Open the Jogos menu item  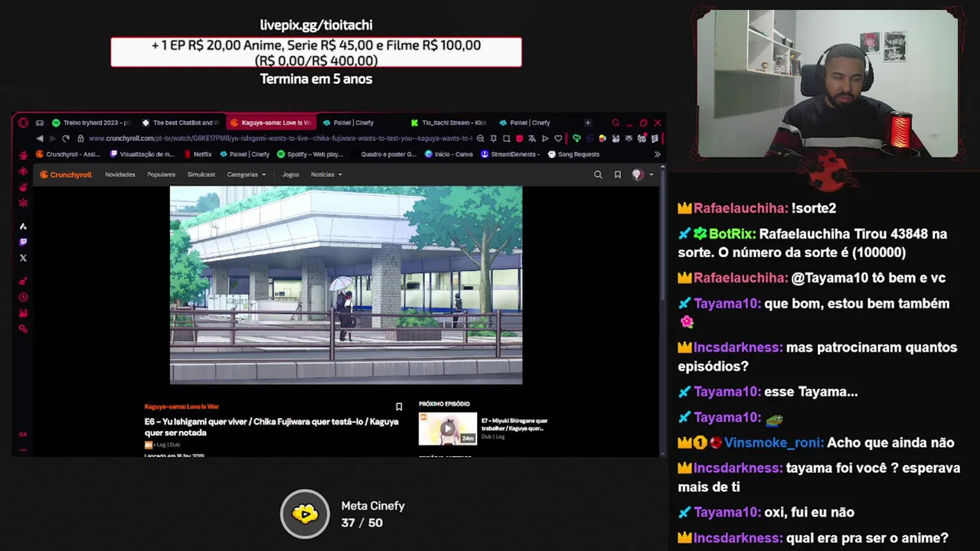click(x=291, y=174)
